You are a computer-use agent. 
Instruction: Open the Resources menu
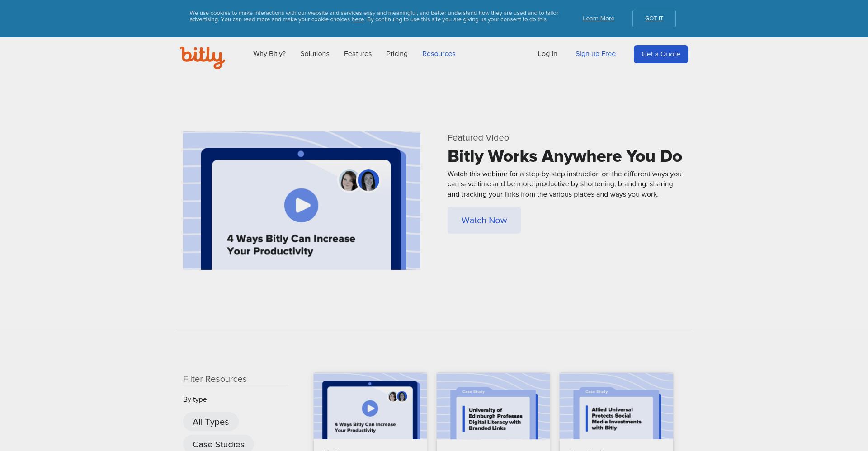pos(439,54)
